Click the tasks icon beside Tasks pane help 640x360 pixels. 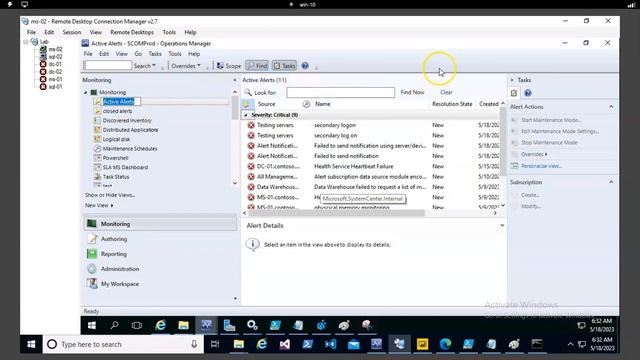click(x=514, y=93)
